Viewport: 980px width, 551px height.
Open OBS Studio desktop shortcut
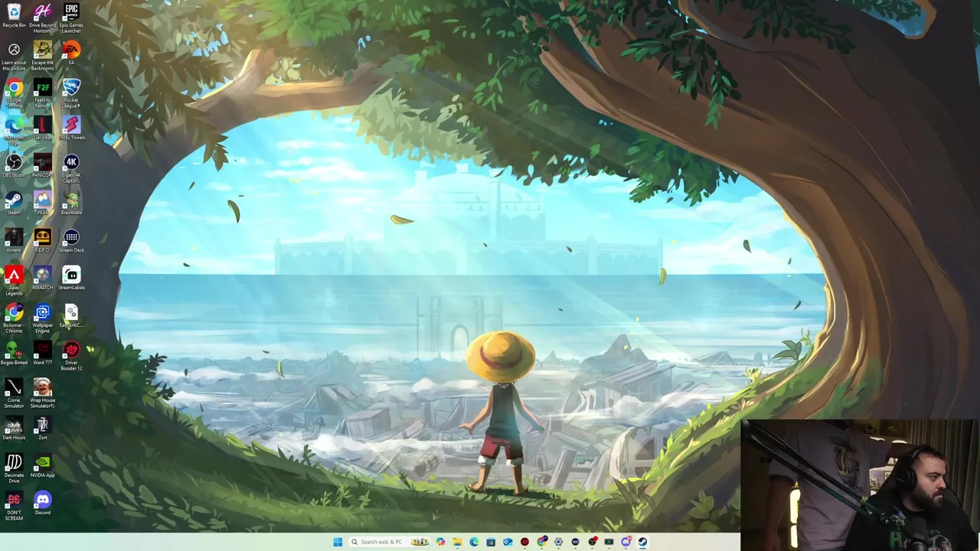click(14, 165)
